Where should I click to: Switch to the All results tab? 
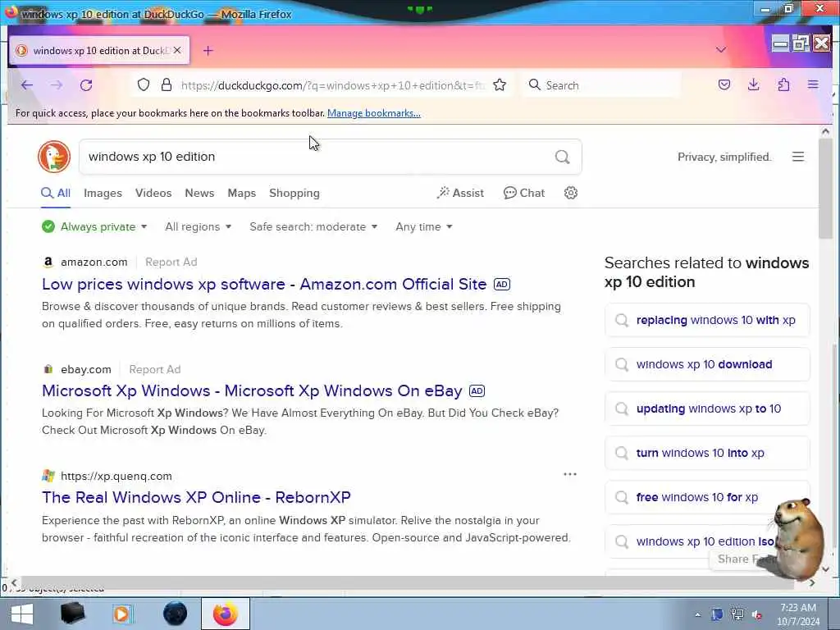click(56, 193)
